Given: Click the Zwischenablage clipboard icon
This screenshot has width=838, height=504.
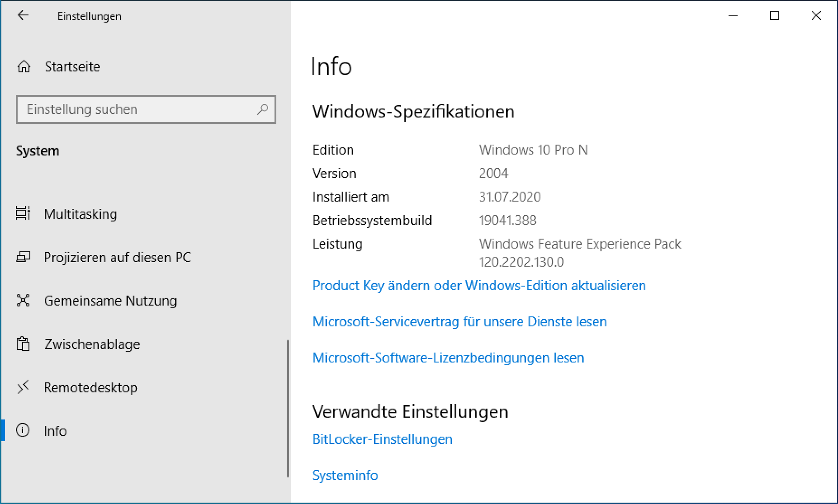Looking at the screenshot, I should coord(23,344).
